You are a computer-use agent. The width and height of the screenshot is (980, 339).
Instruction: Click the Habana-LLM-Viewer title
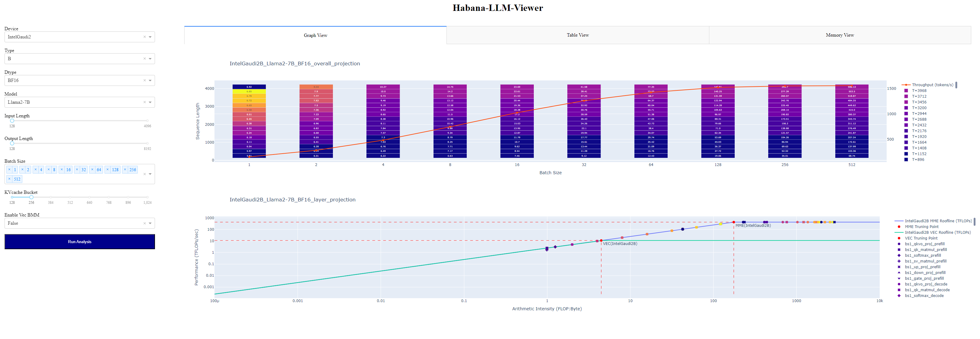click(x=498, y=8)
